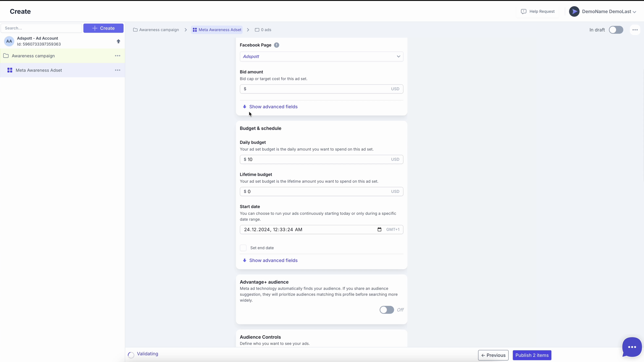
Task: Click the GMT+1 timezone label
Action: click(x=393, y=229)
